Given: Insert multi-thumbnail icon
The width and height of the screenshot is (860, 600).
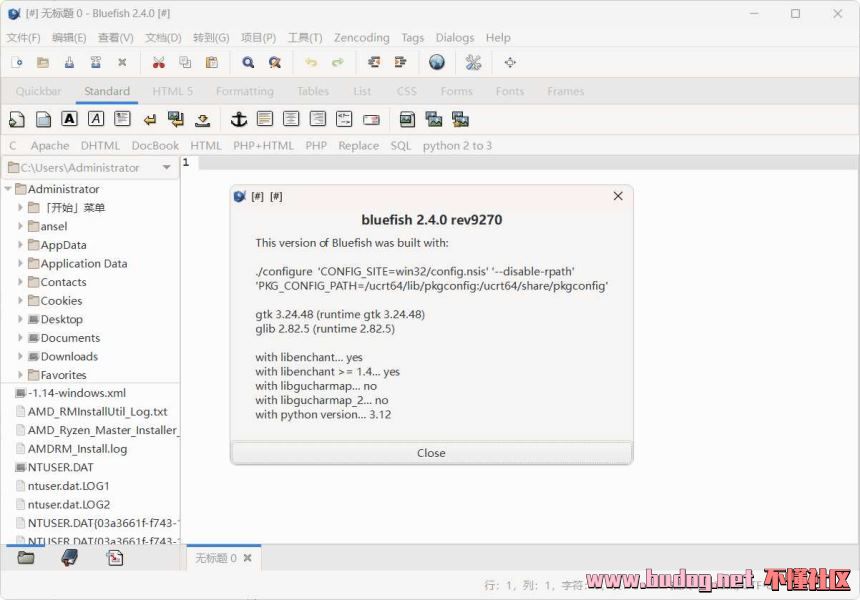Looking at the screenshot, I should coord(460,119).
